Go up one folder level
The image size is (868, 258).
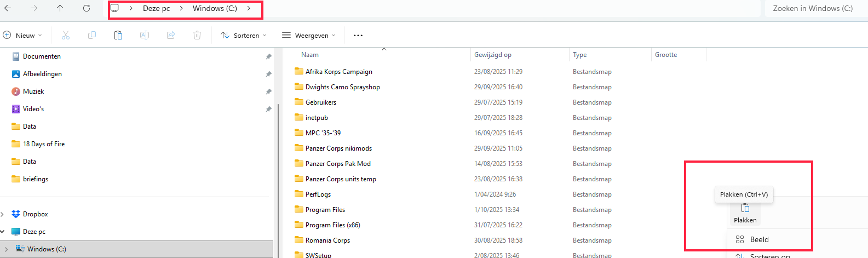(60, 8)
